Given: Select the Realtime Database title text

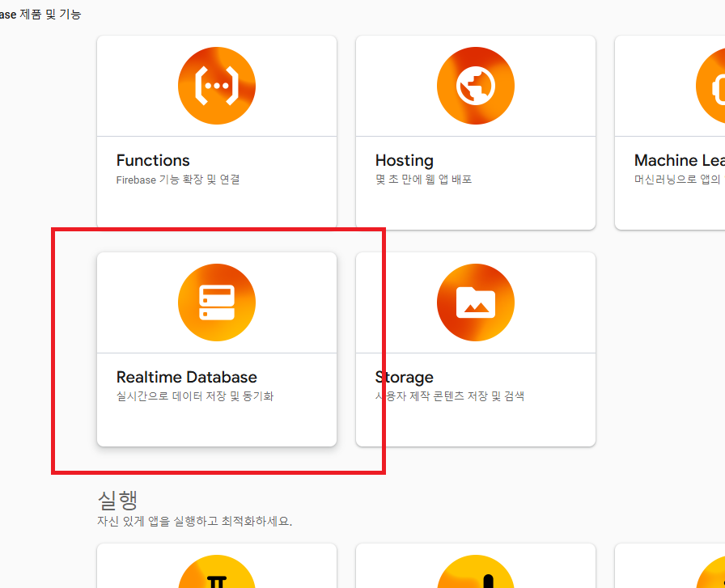Looking at the screenshot, I should [186, 377].
